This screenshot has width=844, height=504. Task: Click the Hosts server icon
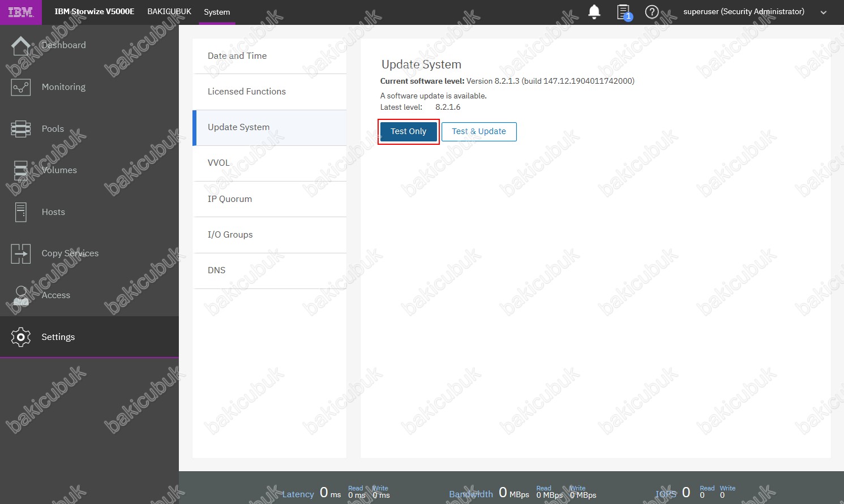click(x=21, y=212)
